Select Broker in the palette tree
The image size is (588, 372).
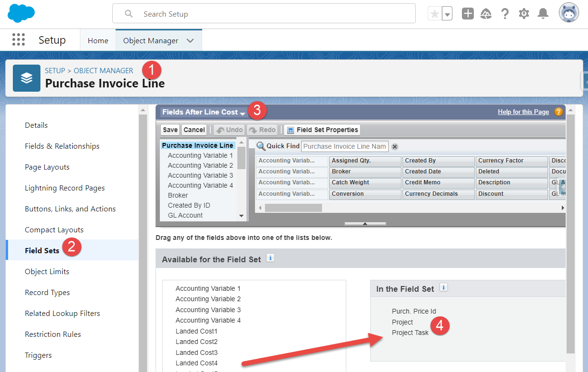point(178,195)
